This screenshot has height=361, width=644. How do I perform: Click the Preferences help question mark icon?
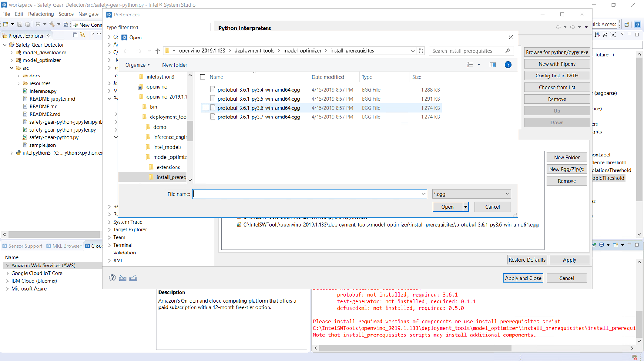pos(112,278)
